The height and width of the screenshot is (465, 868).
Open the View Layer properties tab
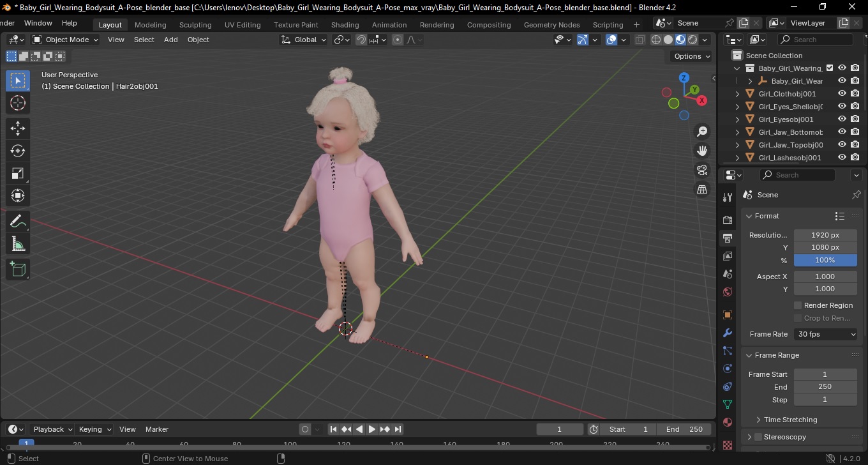(x=728, y=256)
